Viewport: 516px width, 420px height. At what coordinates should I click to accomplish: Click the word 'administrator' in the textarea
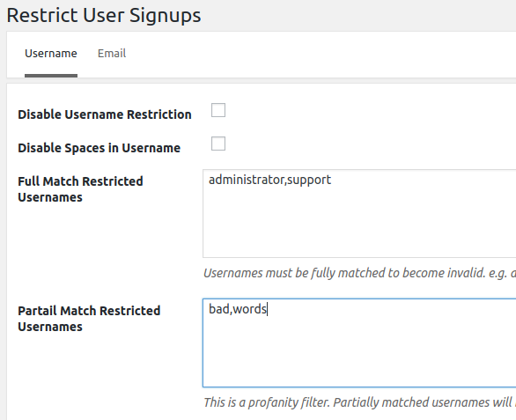click(x=247, y=180)
